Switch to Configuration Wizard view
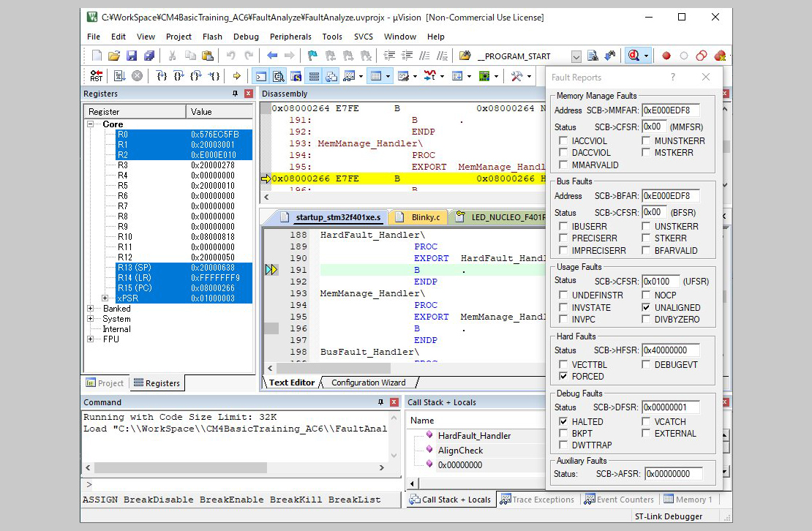This screenshot has width=812, height=531. click(x=368, y=383)
